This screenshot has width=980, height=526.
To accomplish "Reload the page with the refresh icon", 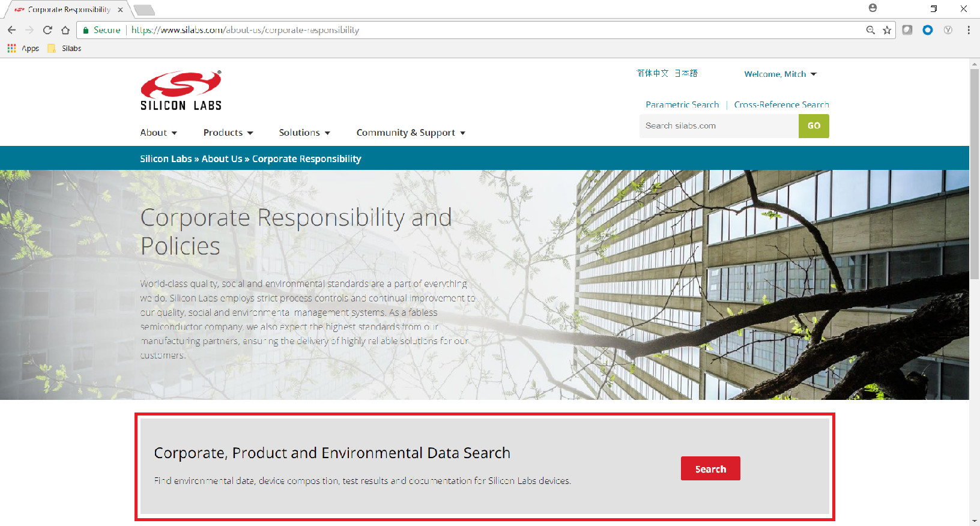I will [47, 30].
